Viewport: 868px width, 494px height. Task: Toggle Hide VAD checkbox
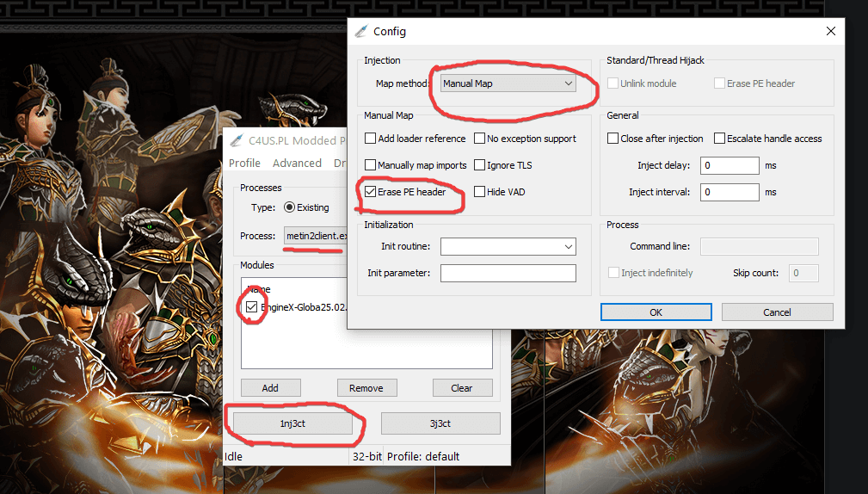(479, 192)
